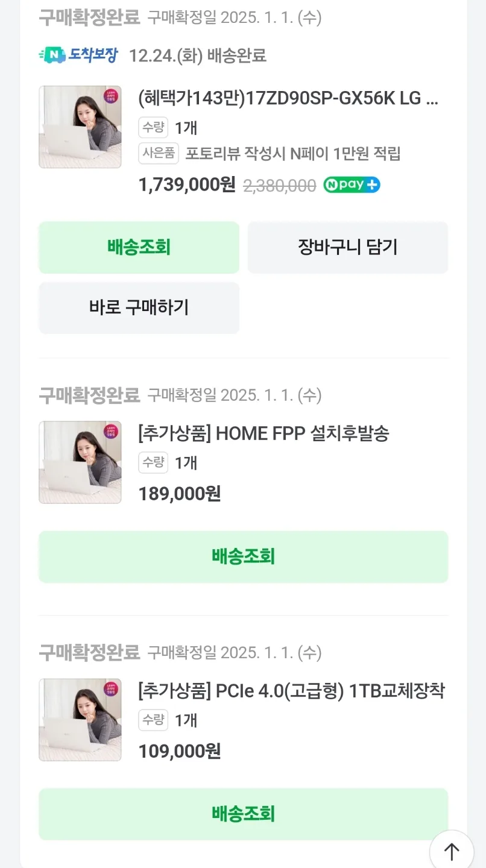This screenshot has width=486, height=868.
Task: Tap 장바구니 담기 to add to cart
Action: (x=347, y=247)
